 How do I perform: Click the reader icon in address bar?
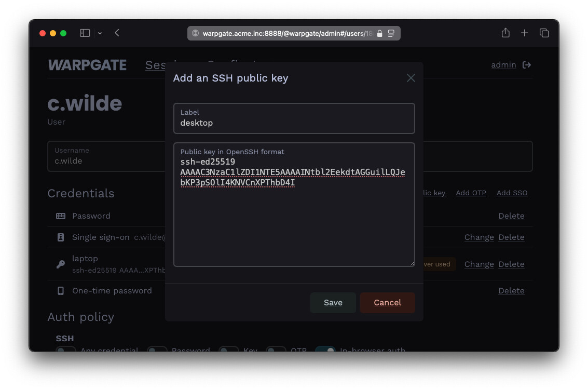[x=391, y=33]
